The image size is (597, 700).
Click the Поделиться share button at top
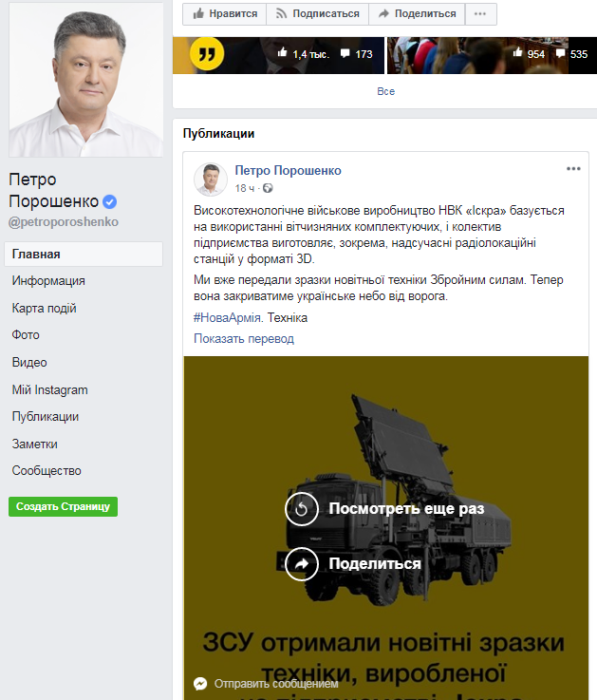coord(417,14)
